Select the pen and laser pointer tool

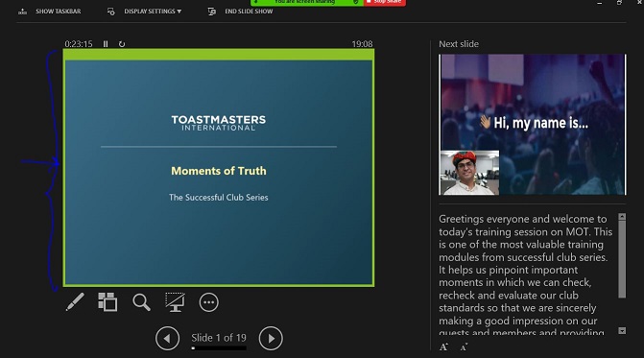75,302
